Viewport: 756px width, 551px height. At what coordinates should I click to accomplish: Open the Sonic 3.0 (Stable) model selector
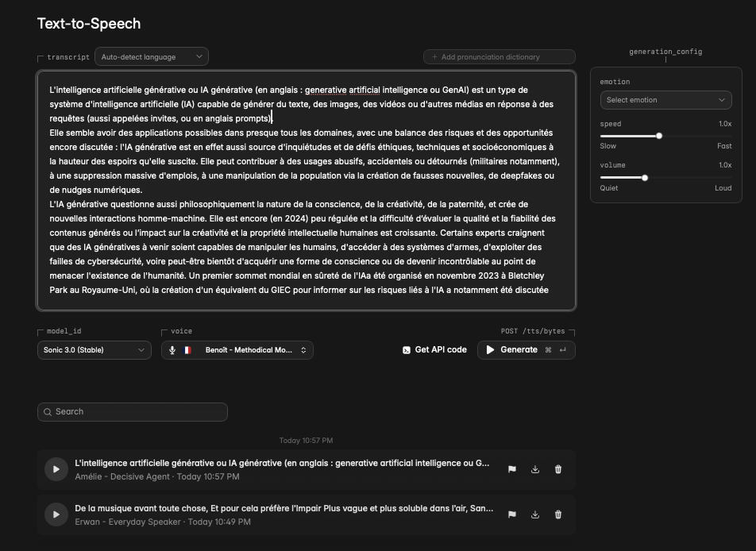coord(94,350)
